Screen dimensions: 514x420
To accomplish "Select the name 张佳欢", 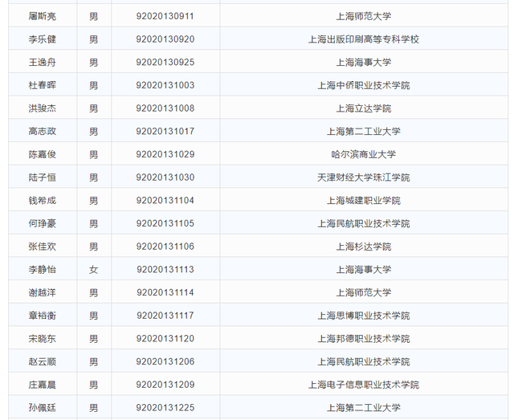I will pyautogui.click(x=43, y=247).
